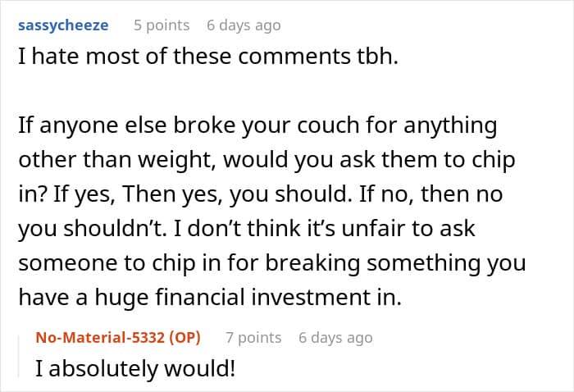
Task: Click the 7 points score on OP's reply
Action: [253, 337]
